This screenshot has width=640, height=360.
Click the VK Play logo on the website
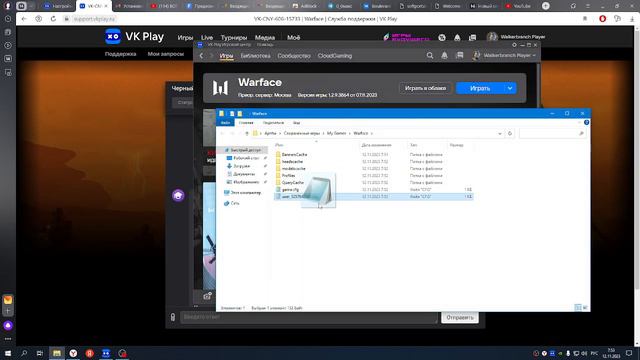click(134, 37)
